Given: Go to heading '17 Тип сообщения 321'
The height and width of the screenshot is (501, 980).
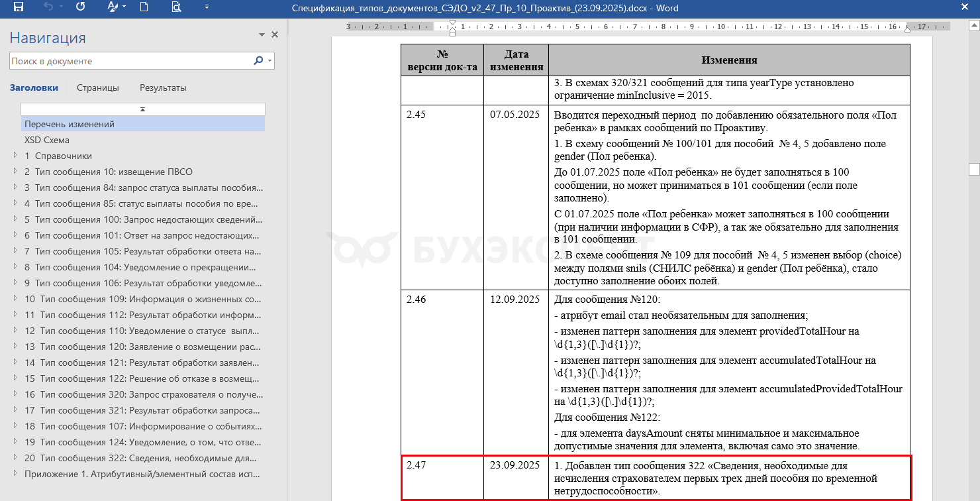Looking at the screenshot, I should coord(143,410).
